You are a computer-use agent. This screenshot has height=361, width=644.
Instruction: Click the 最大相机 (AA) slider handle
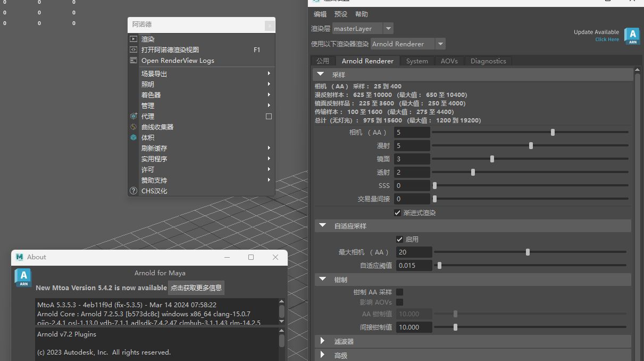click(528, 252)
